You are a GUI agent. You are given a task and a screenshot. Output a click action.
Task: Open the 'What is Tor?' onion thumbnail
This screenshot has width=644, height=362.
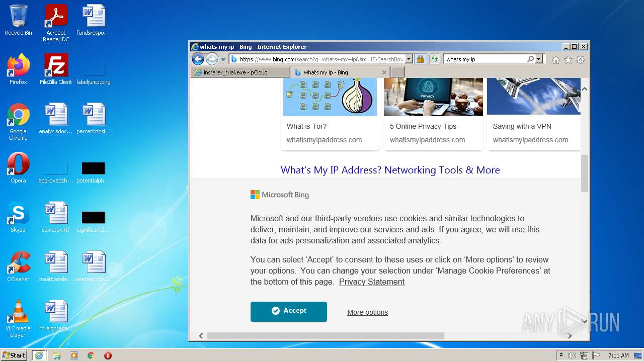point(330,97)
